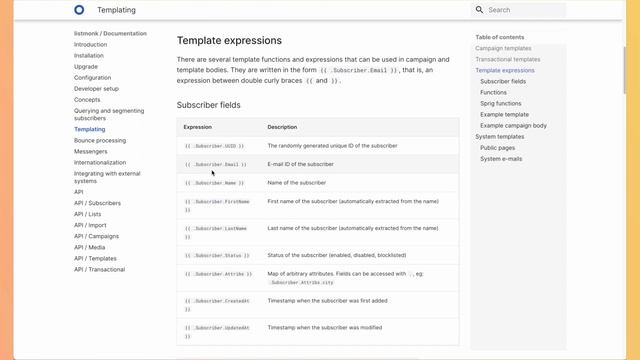
Task: Open the Concepts page
Action: click(x=87, y=100)
